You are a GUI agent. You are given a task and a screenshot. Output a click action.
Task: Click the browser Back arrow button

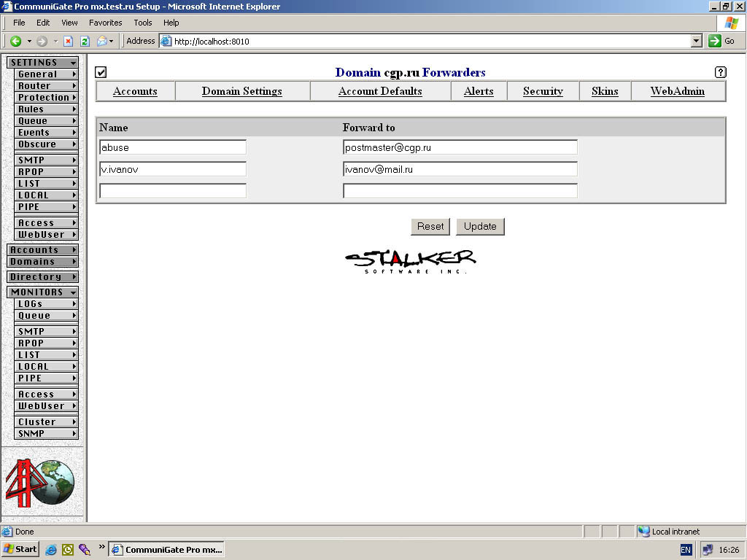click(x=16, y=42)
